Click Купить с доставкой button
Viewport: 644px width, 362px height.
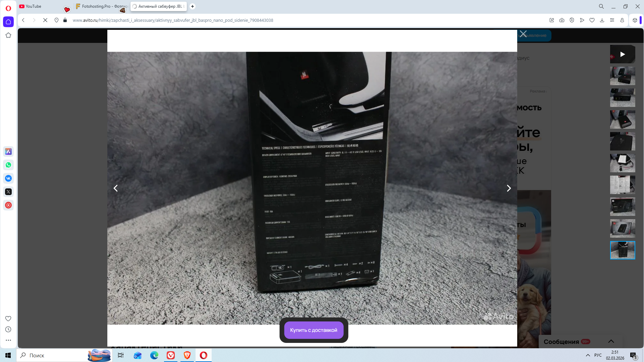tap(314, 330)
